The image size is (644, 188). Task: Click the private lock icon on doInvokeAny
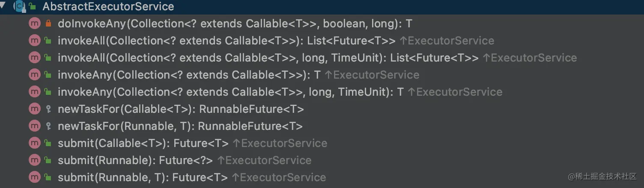point(48,24)
